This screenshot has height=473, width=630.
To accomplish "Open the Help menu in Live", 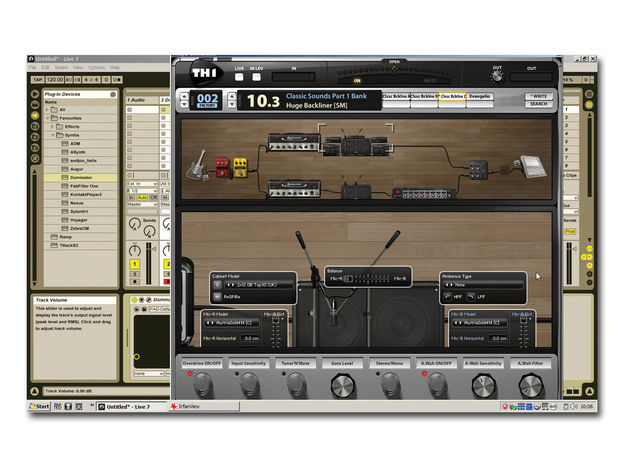I will coord(115,68).
